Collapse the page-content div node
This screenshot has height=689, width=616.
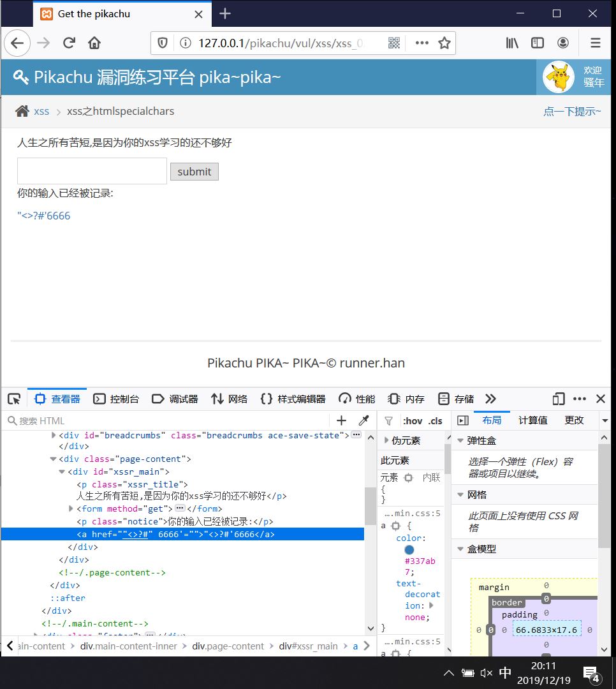53,459
